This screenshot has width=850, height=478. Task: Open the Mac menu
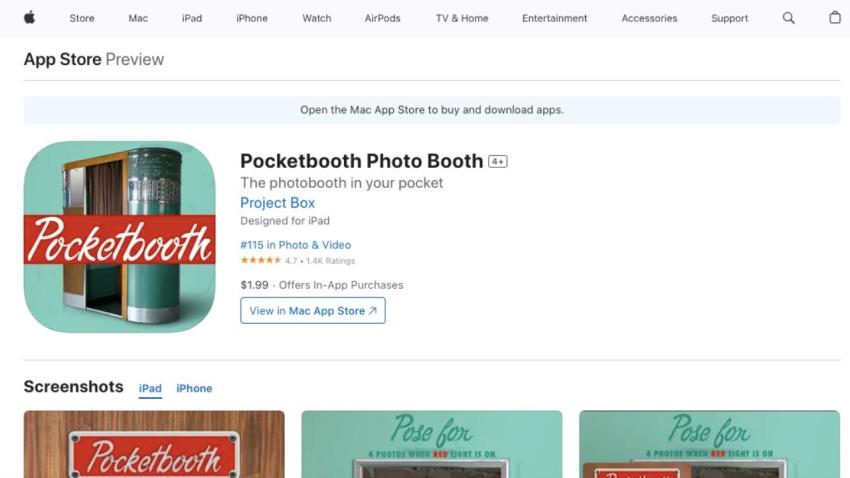click(x=138, y=18)
